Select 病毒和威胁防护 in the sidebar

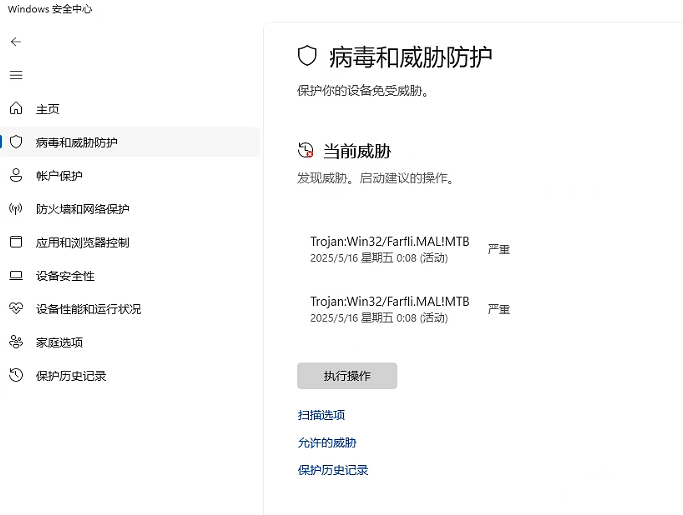pyautogui.click(x=76, y=142)
